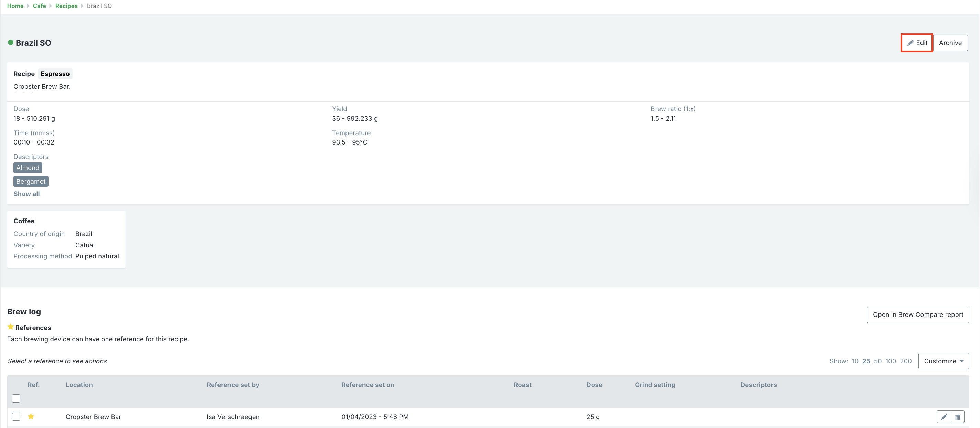Click the Edit pencil button for Brazil SO
Image resolution: width=980 pixels, height=428 pixels.
point(917,43)
